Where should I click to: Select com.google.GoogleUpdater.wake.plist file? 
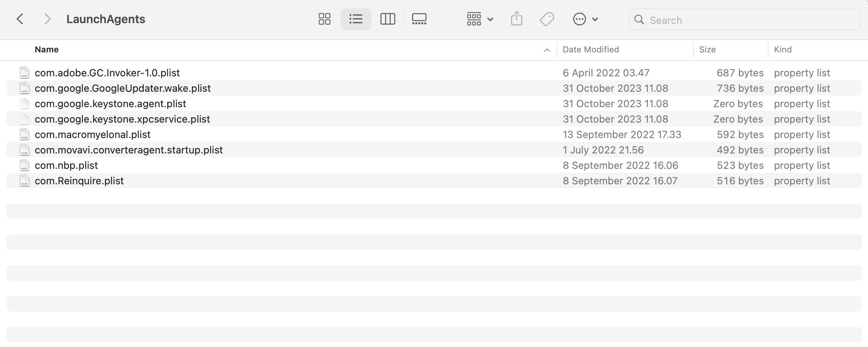click(434, 88)
